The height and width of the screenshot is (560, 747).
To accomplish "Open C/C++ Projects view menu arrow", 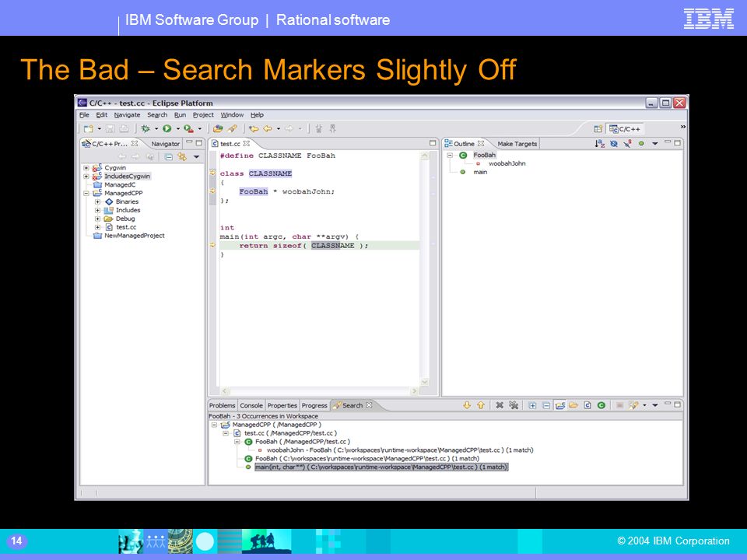I will 196,156.
